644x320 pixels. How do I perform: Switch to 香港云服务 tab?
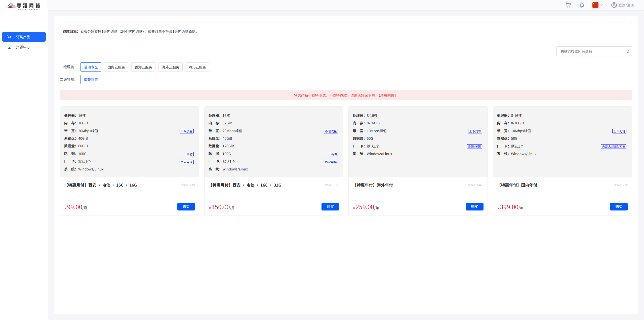pyautogui.click(x=143, y=67)
